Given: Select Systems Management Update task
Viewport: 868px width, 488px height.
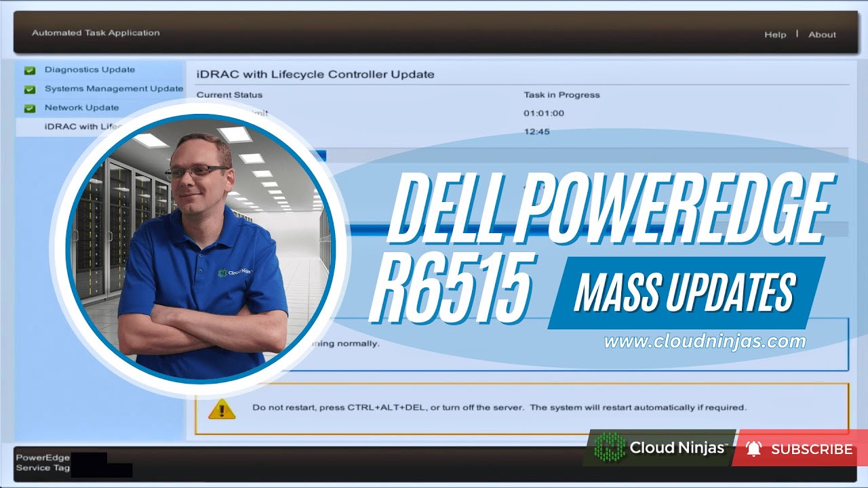Looking at the screenshot, I should pos(114,89).
